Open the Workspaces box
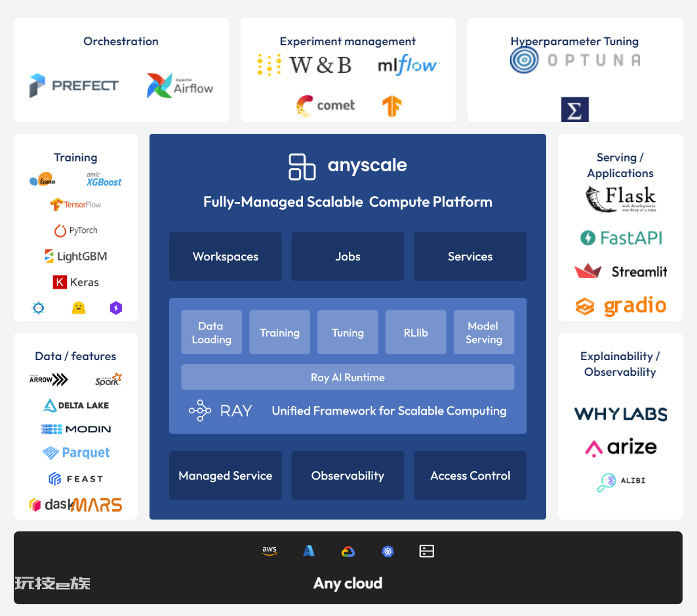The image size is (697, 616). (x=226, y=257)
